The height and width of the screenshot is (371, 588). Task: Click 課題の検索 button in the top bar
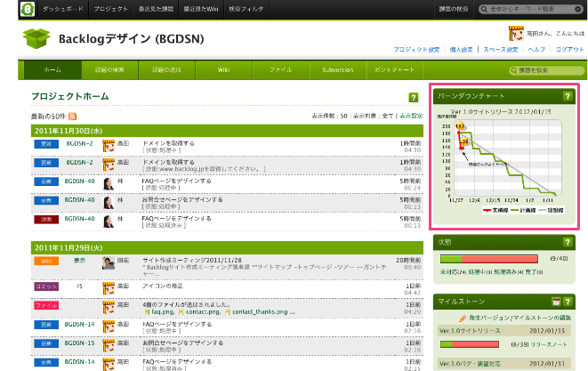(x=454, y=9)
